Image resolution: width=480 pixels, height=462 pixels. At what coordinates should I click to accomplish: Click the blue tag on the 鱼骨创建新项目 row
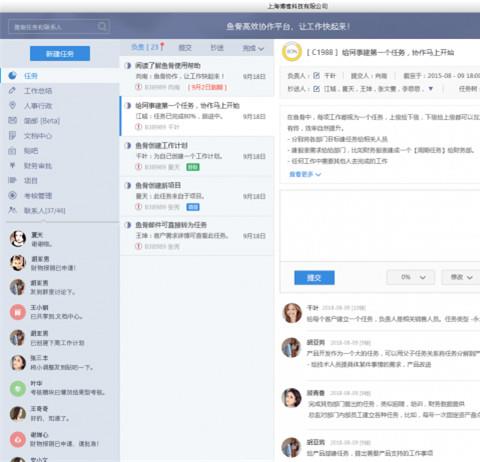(x=193, y=207)
